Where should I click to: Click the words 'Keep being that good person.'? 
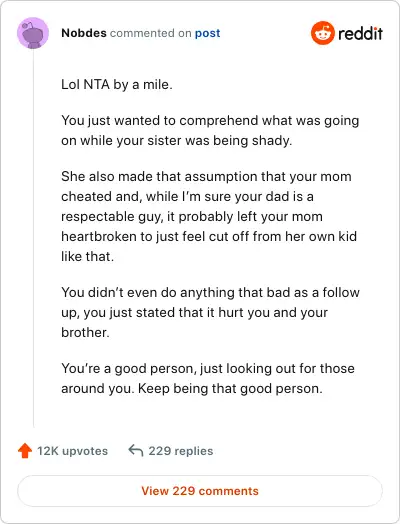[x=230, y=389]
